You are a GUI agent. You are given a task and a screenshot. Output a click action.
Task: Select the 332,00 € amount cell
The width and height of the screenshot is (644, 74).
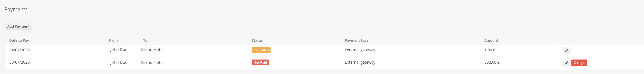[x=492, y=62]
